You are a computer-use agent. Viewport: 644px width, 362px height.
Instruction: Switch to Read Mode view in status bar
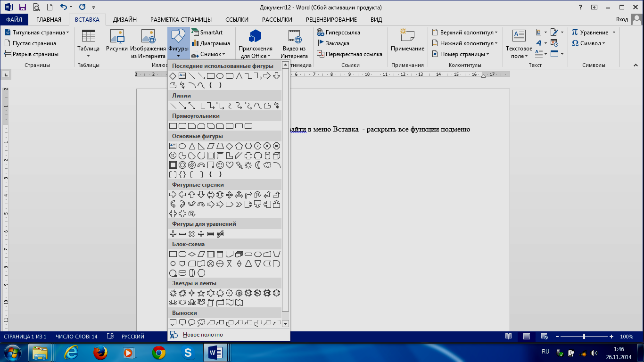click(x=508, y=337)
